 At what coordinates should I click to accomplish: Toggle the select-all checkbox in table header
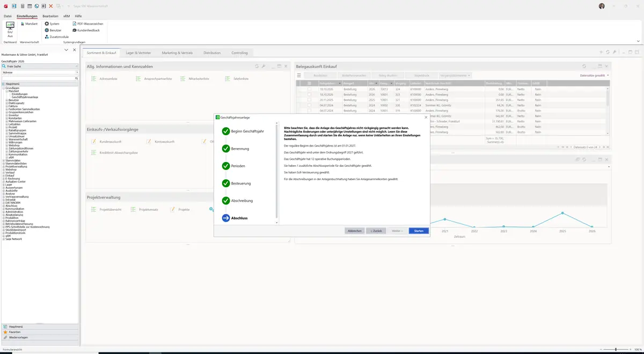(x=309, y=83)
